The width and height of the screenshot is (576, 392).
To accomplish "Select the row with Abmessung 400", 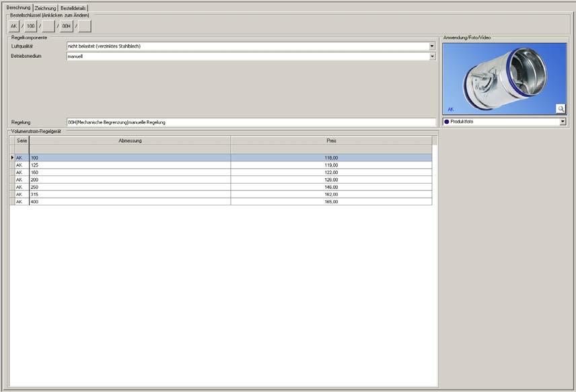I will click(x=221, y=202).
